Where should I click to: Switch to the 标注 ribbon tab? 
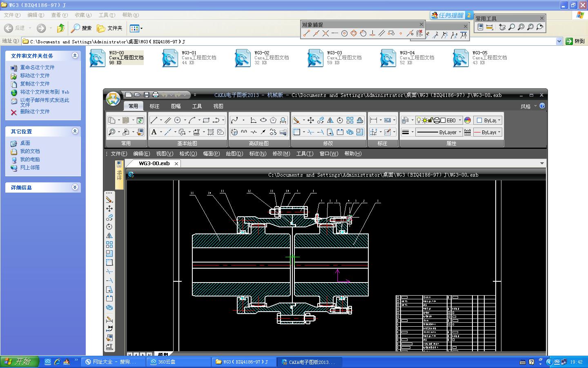[x=154, y=106]
